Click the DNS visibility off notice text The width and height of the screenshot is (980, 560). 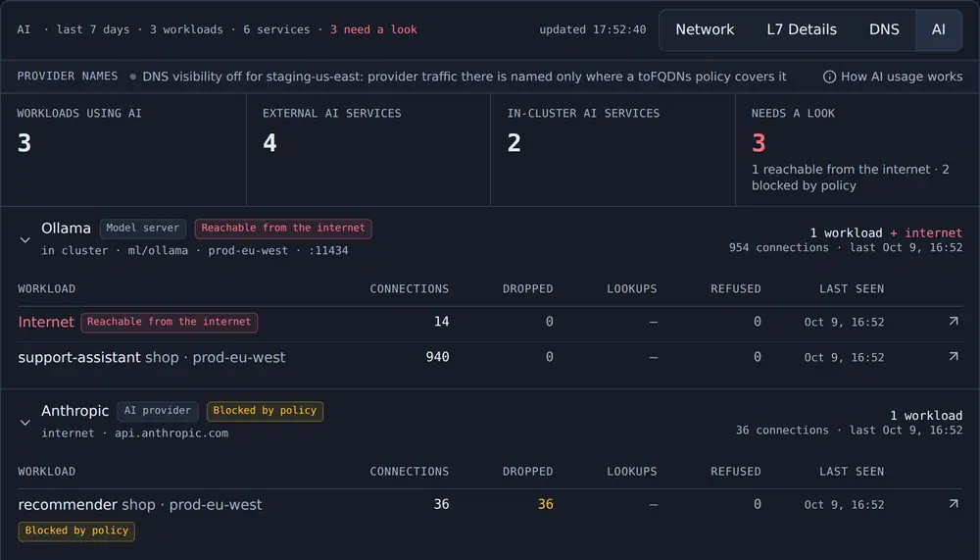coord(465,76)
